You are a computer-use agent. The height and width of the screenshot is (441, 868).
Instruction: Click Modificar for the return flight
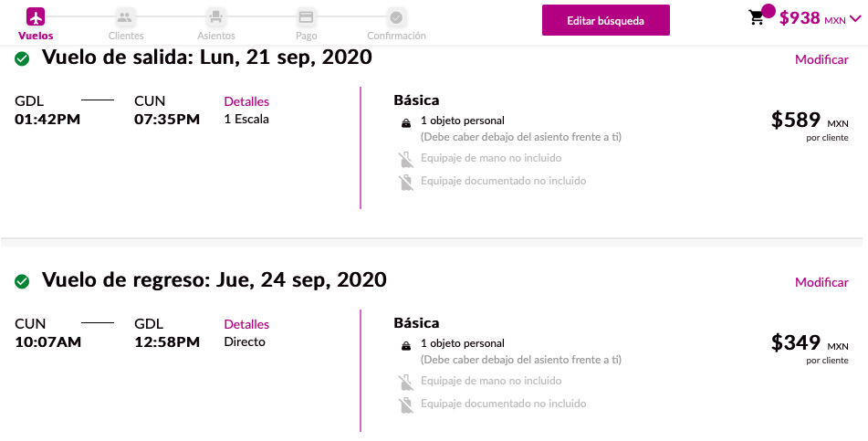821,282
